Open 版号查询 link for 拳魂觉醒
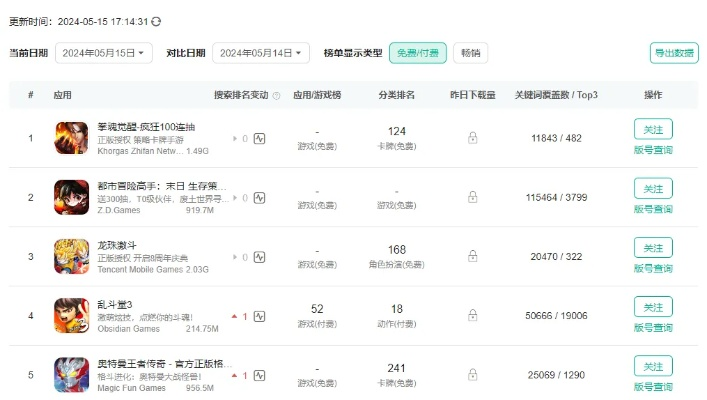The height and width of the screenshot is (400, 707). pos(653,150)
